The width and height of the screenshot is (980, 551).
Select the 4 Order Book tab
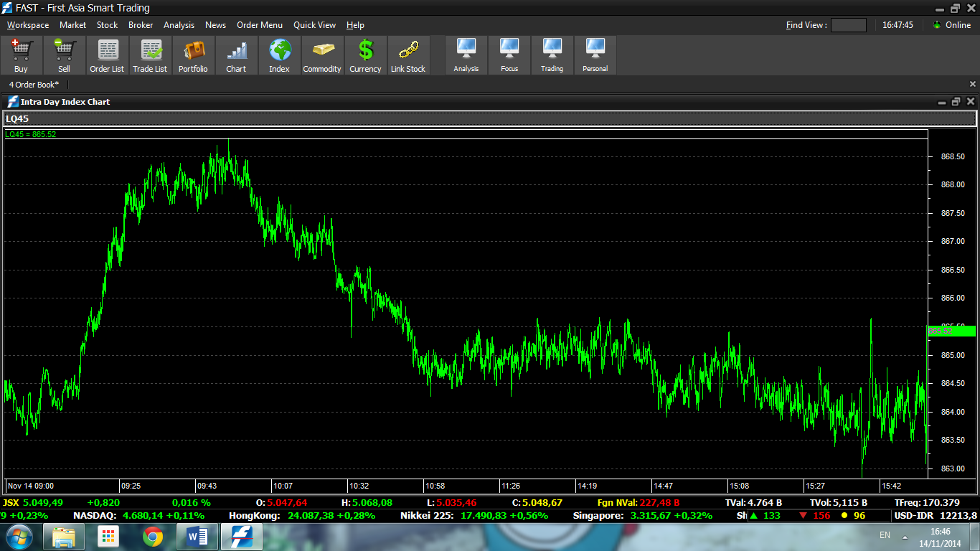34,85
